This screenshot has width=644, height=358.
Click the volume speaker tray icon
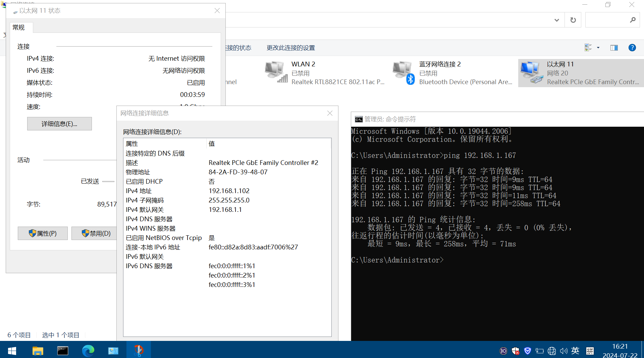coord(563,351)
